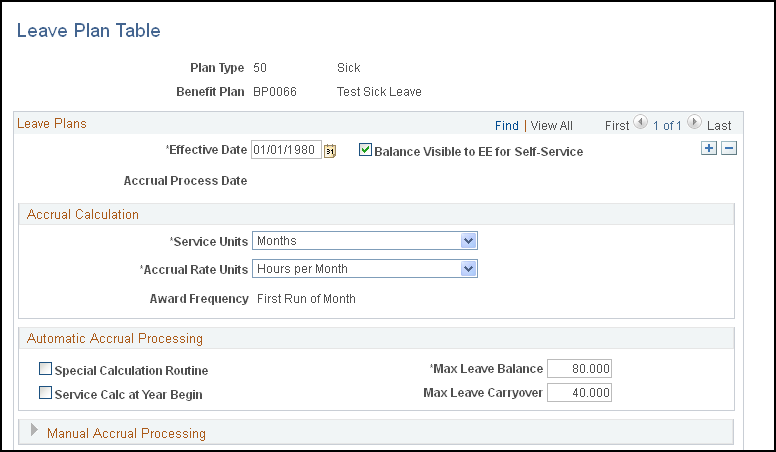Screen dimensions: 776x452
Task: Jump to the First leave plan row
Action: [x=617, y=126]
